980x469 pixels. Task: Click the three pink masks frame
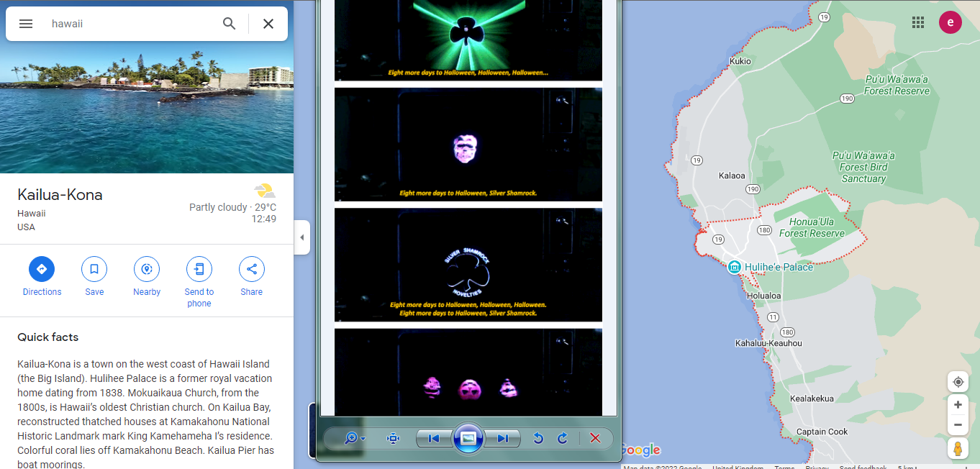click(468, 372)
